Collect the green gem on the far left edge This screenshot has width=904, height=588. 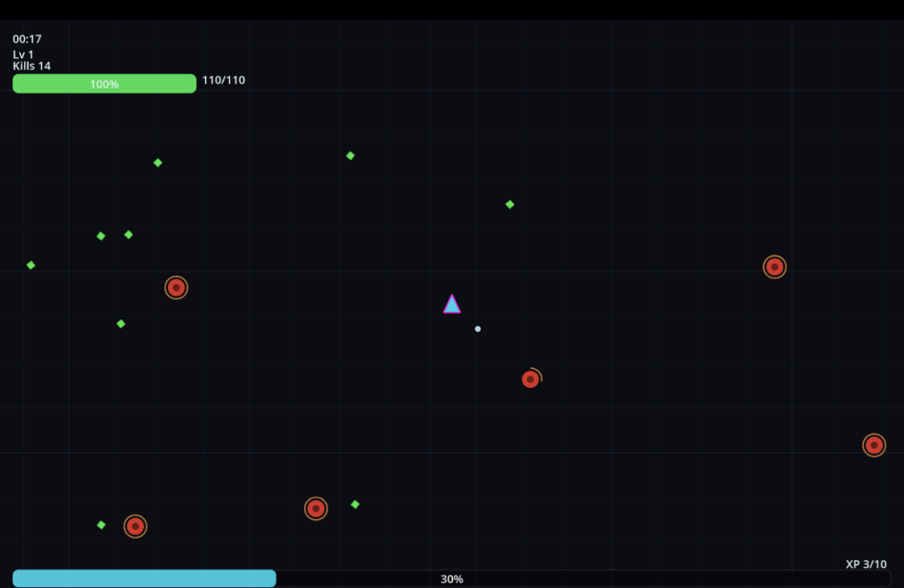point(31,265)
